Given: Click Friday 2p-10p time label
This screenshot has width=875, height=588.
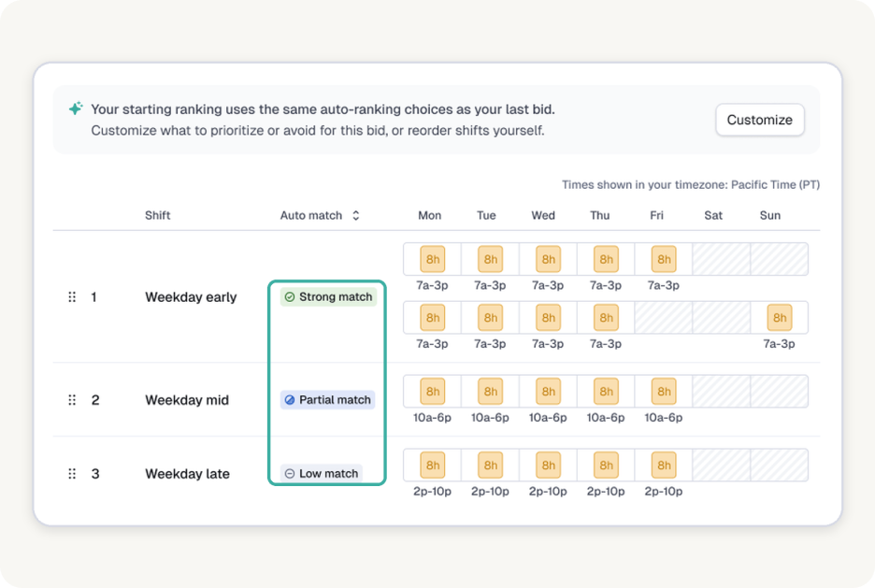Looking at the screenshot, I should pos(664,491).
